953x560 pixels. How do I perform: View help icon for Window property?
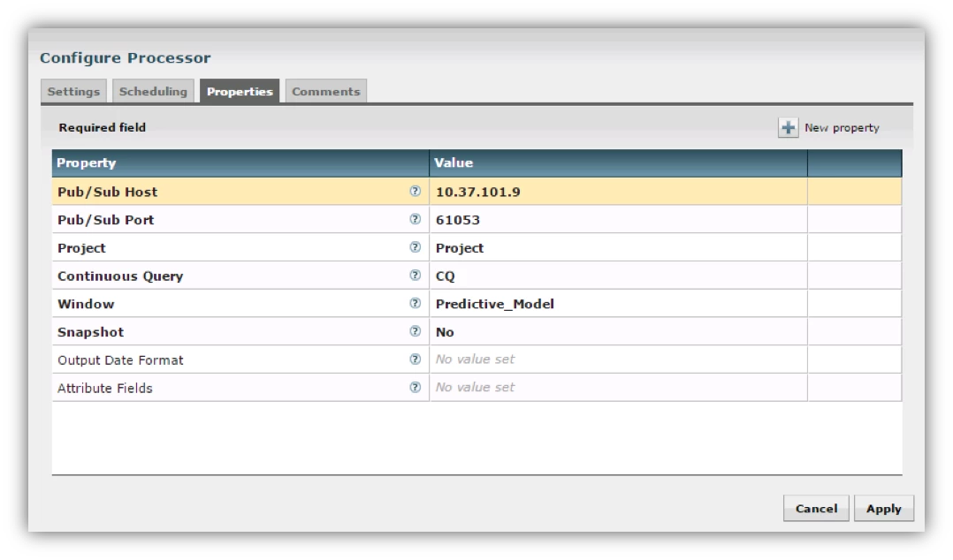click(x=416, y=303)
